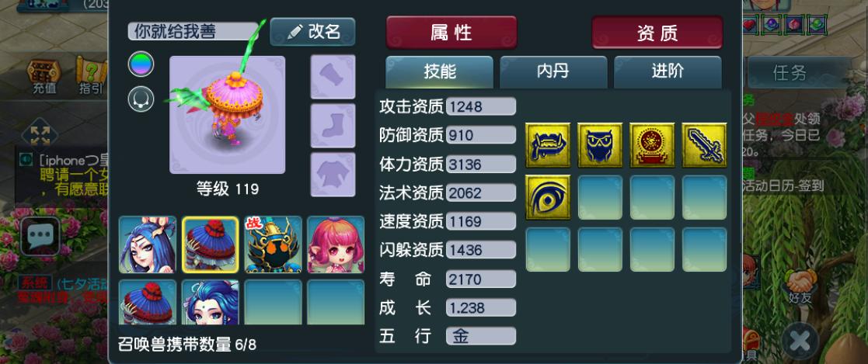Click the boot equipment slot
868x364 pixels.
[333, 126]
